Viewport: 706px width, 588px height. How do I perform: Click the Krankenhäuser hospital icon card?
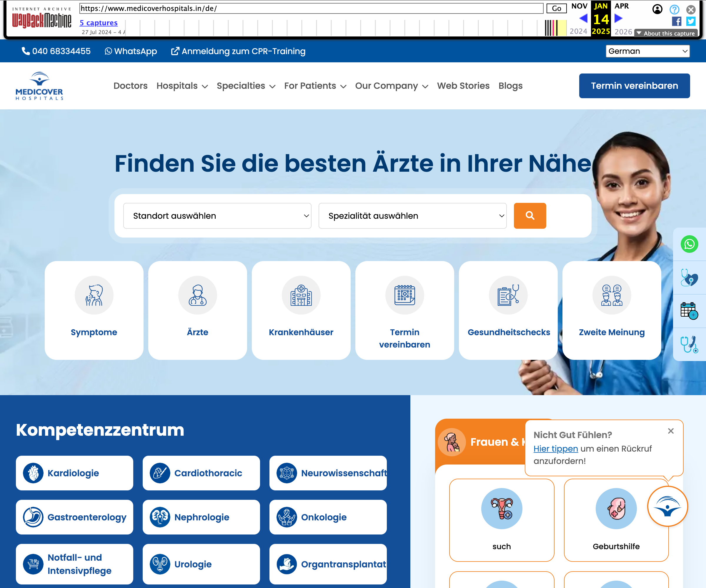[x=301, y=310]
